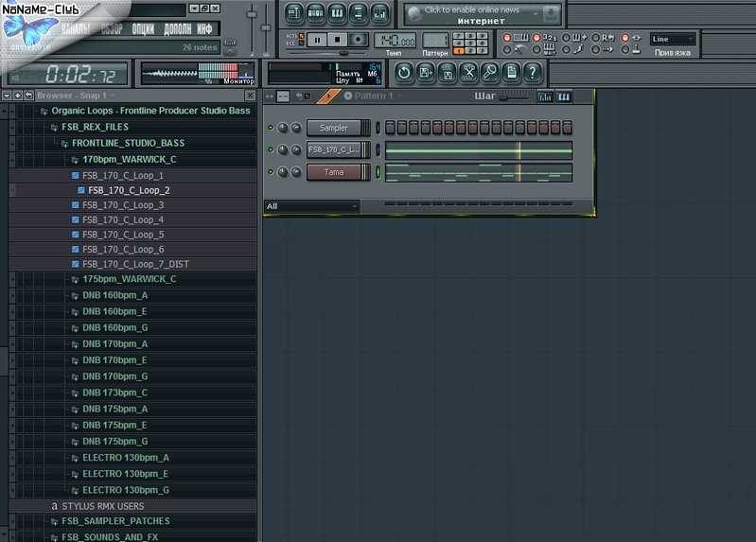The image size is (756, 542).
Task: Open the All channel filter dropdown
Action: tap(311, 206)
